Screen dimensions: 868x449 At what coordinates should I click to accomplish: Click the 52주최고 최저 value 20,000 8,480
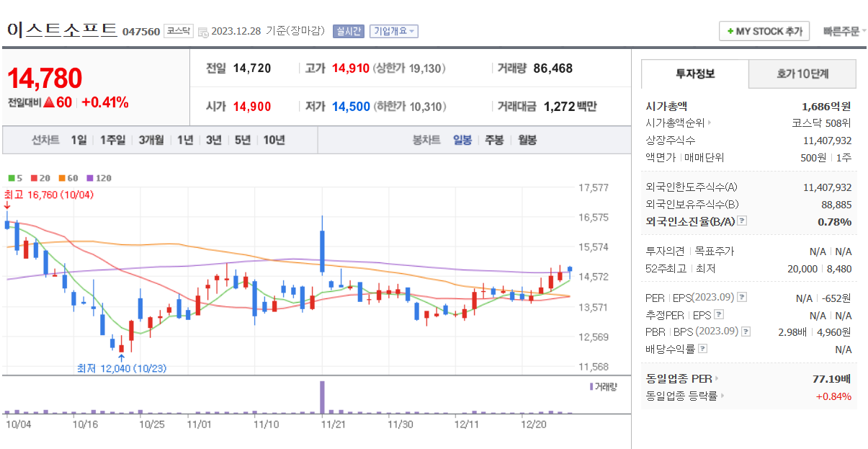[x=820, y=269]
